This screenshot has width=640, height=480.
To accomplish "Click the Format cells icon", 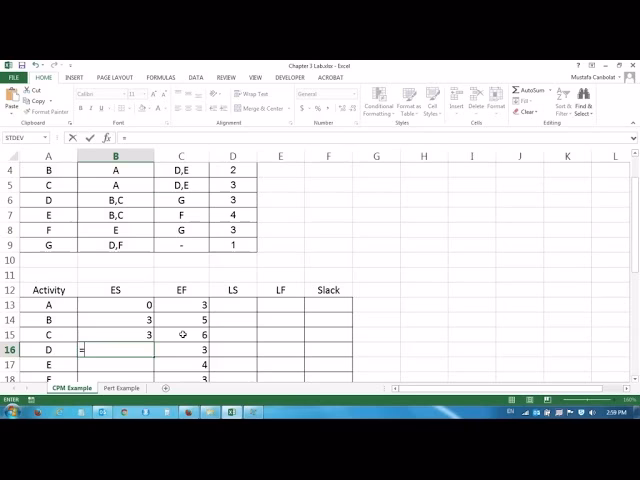I will [x=496, y=95].
